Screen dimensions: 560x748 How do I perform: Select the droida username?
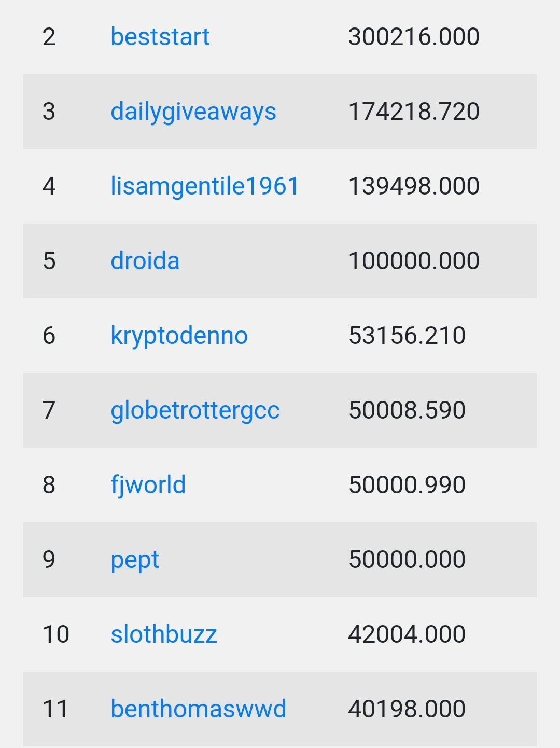145,260
